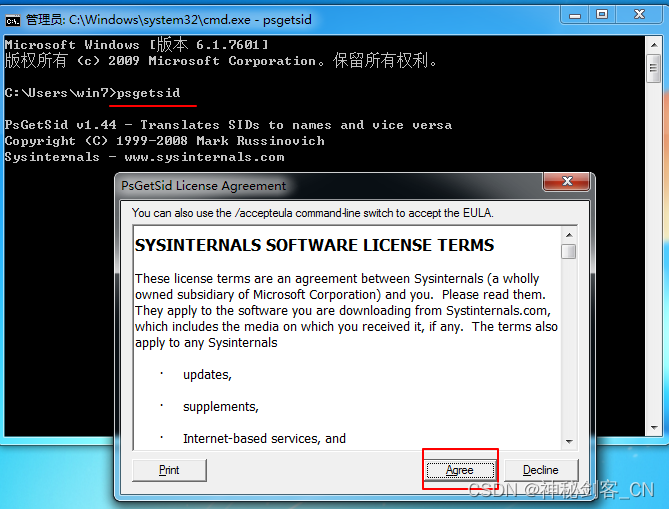Viewport: 669px width, 509px height.
Task: Click the 'supplements,' bullet text
Action: click(x=221, y=407)
